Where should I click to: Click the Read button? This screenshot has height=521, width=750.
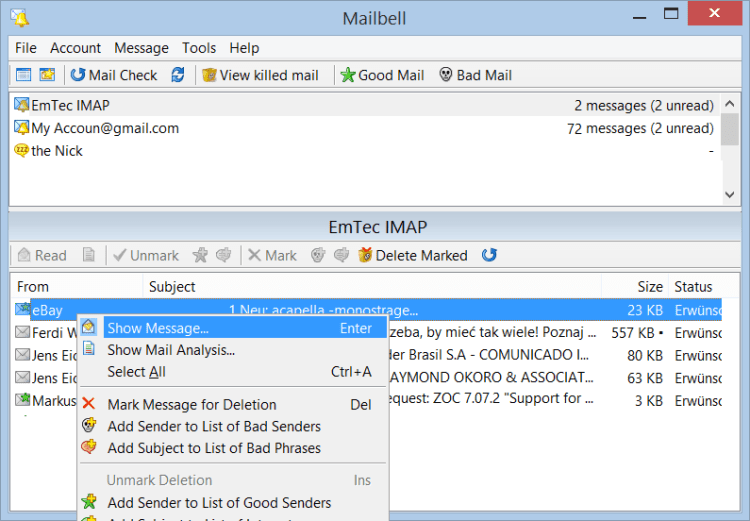click(x=42, y=255)
